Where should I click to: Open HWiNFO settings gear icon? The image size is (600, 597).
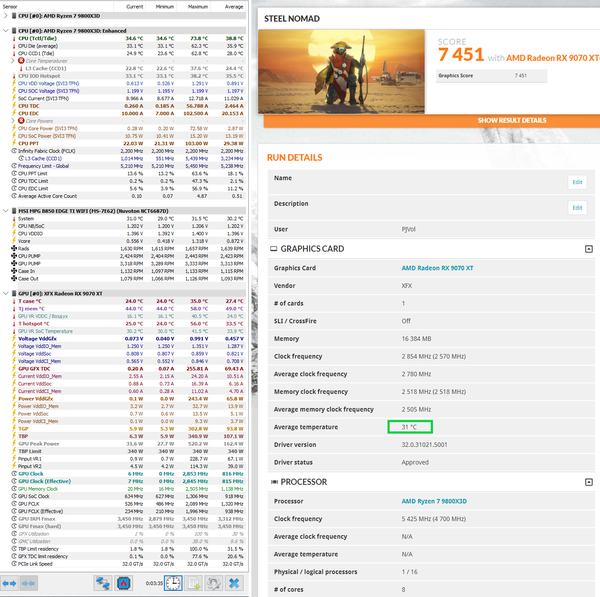(214, 583)
